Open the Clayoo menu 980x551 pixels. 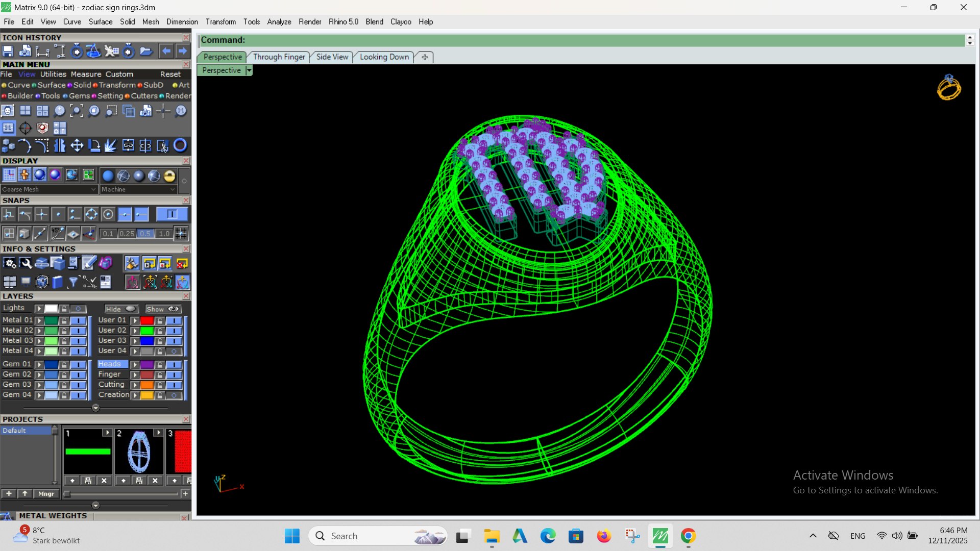tap(401, 22)
